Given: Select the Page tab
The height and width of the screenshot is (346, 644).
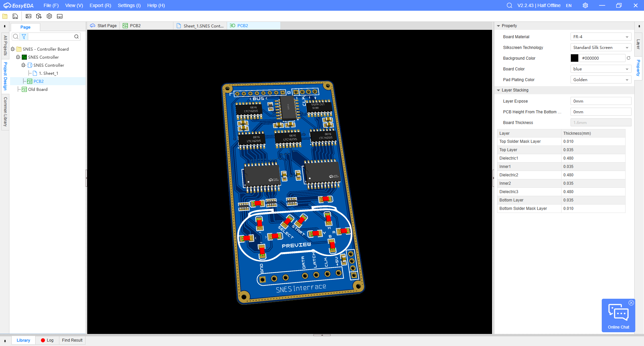Looking at the screenshot, I should 25,27.
